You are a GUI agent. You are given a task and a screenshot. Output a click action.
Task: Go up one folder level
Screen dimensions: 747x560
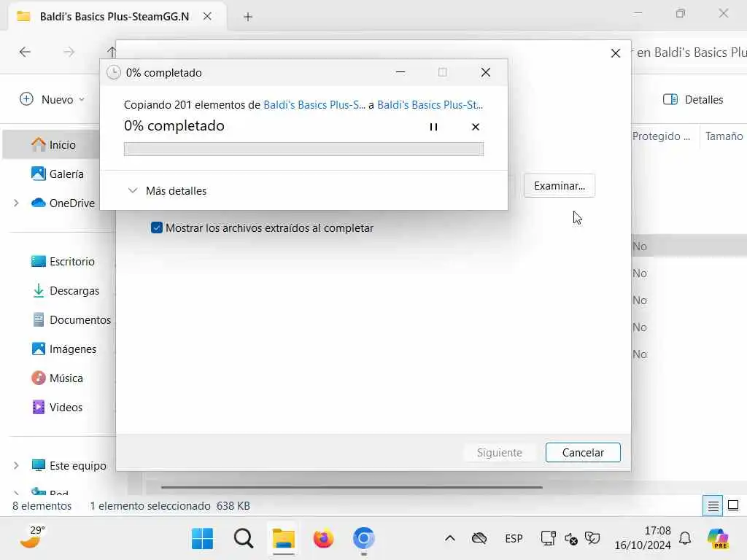(111, 52)
